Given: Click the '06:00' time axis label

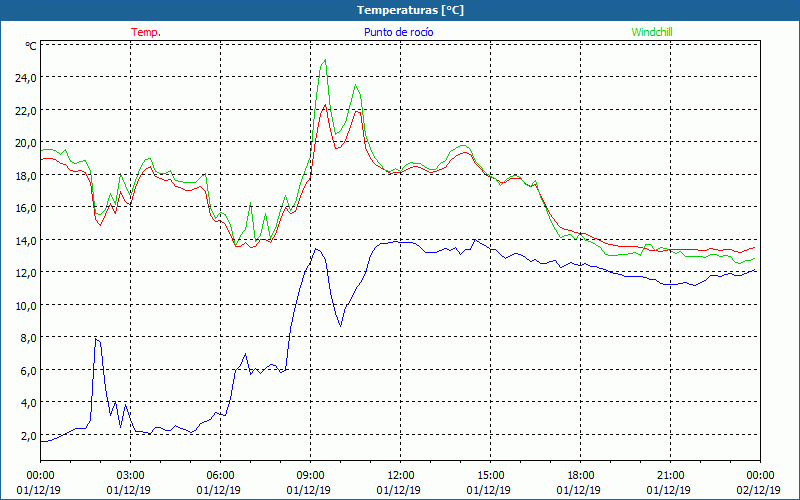Looking at the screenshot, I should [x=220, y=476].
